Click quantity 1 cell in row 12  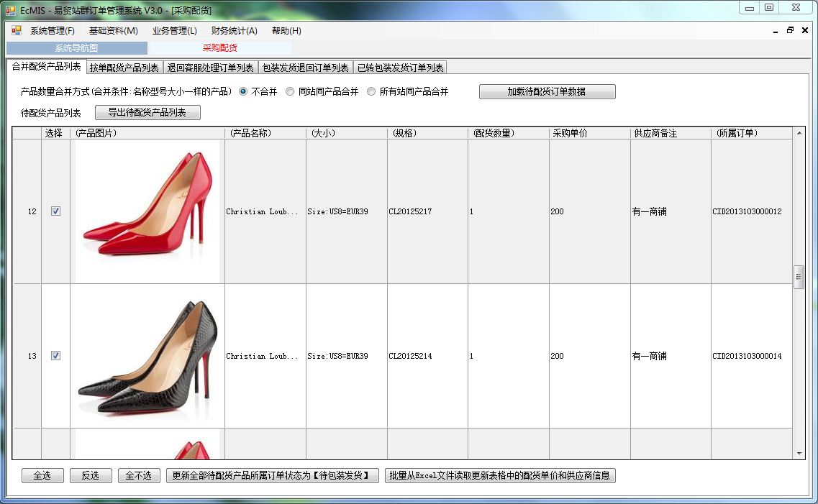(509, 211)
